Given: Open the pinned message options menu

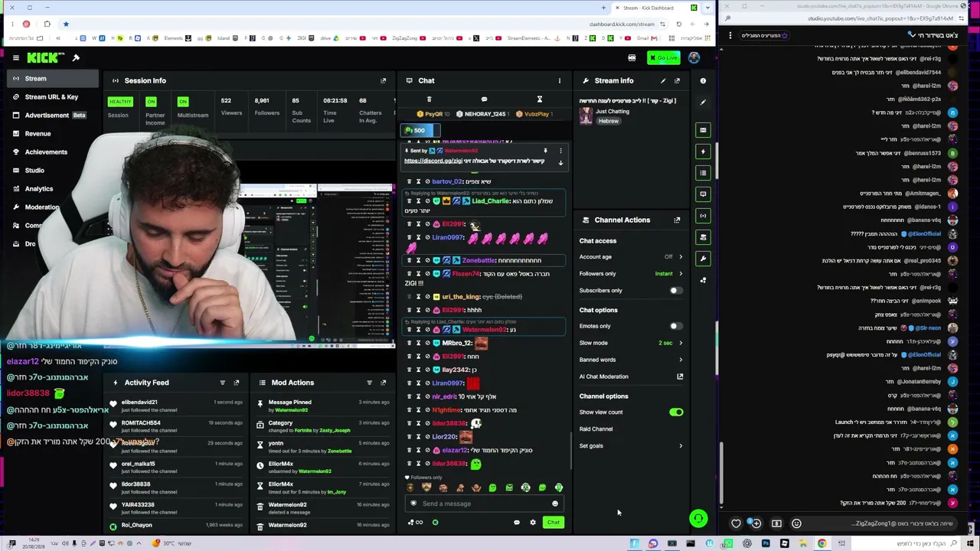Looking at the screenshot, I should (560, 151).
